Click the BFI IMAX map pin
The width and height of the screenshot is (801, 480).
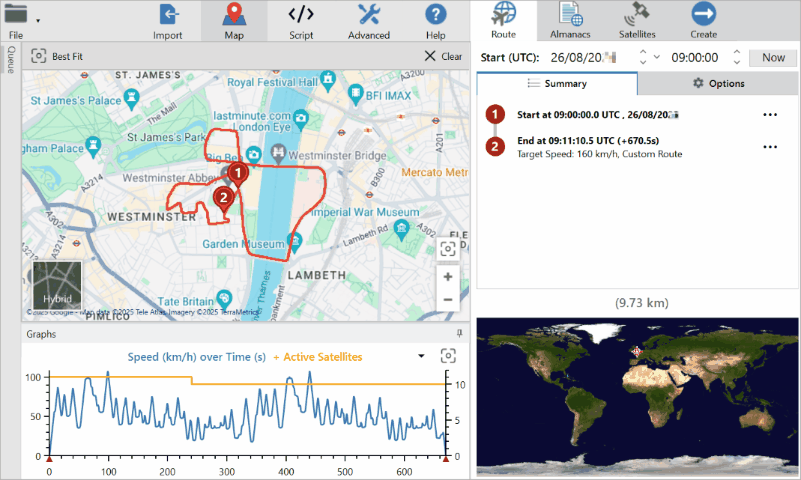(x=355, y=94)
